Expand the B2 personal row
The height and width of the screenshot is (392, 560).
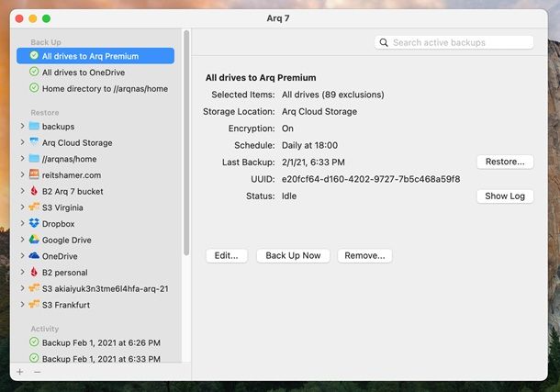[x=22, y=272]
